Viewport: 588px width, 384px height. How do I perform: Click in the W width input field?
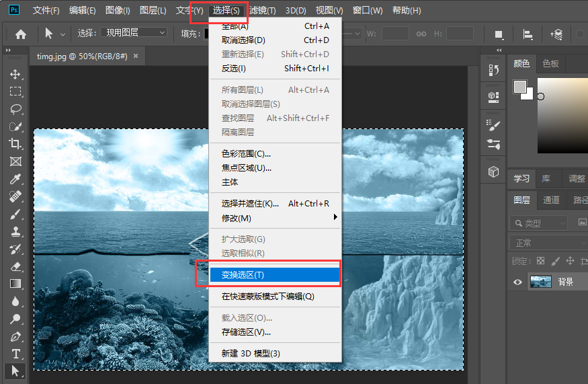[395, 34]
